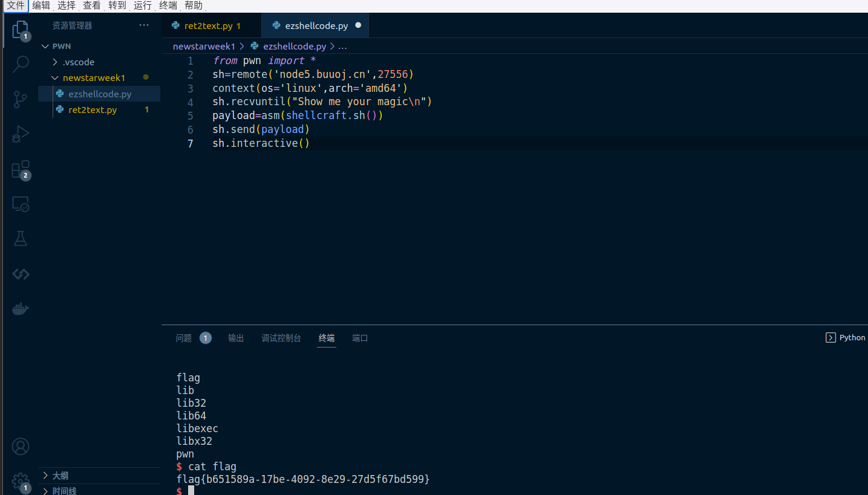Click ezshellcode.py breadcrumb segment
This screenshot has height=495, width=868.
click(295, 47)
